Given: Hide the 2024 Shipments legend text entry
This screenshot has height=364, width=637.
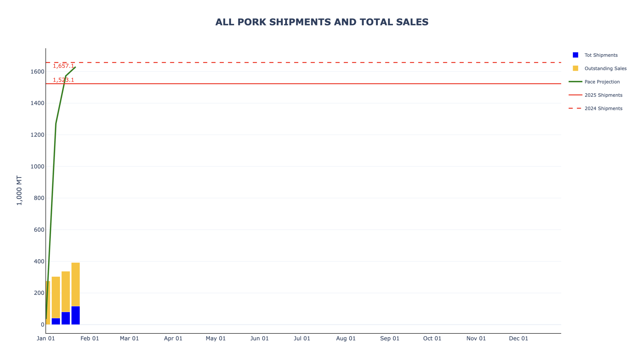Looking at the screenshot, I should (x=603, y=108).
